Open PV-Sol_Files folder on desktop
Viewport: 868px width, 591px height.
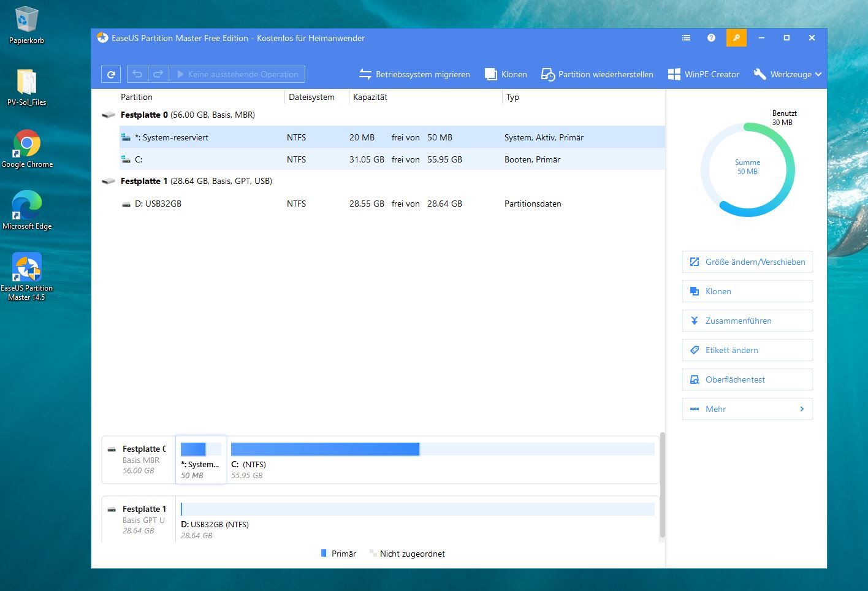click(x=26, y=87)
